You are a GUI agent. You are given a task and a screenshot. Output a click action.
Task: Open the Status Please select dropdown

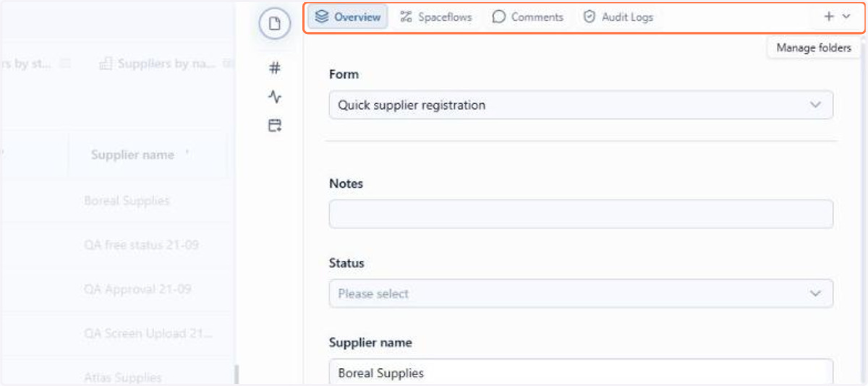[x=581, y=293]
